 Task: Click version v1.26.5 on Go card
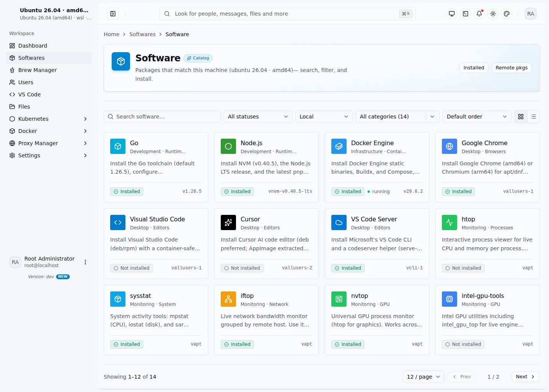[192, 192]
